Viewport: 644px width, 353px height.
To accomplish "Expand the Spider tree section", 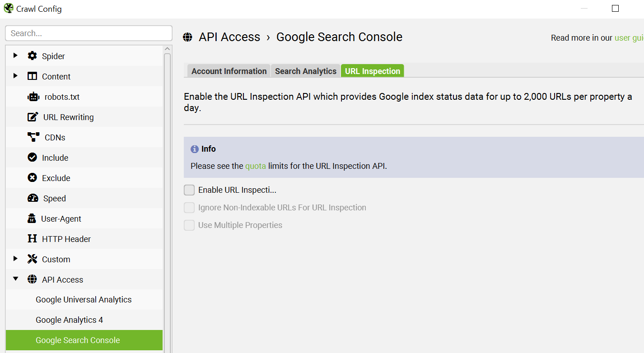I will click(x=15, y=56).
